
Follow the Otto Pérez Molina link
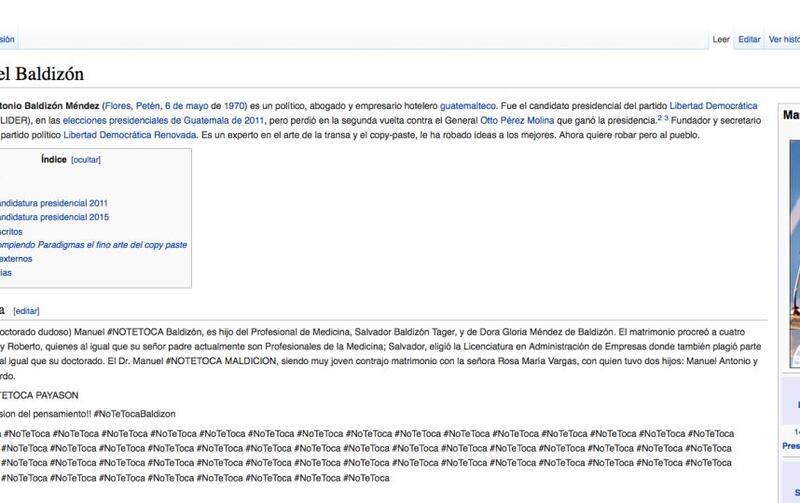517,120
